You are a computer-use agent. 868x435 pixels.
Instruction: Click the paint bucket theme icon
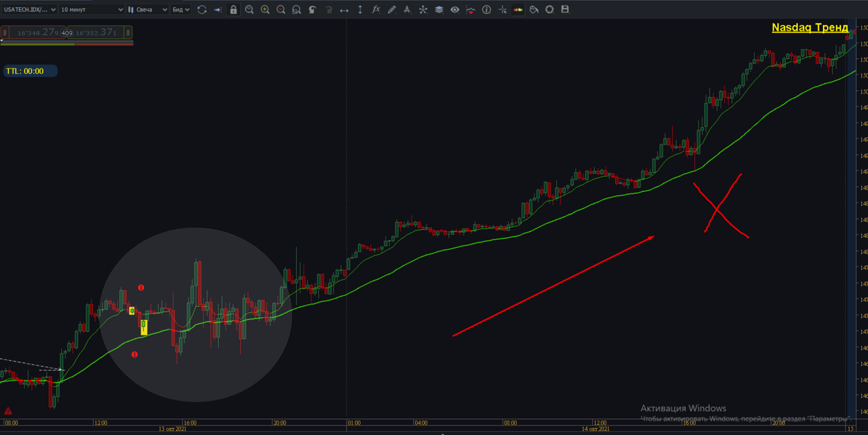tap(534, 9)
